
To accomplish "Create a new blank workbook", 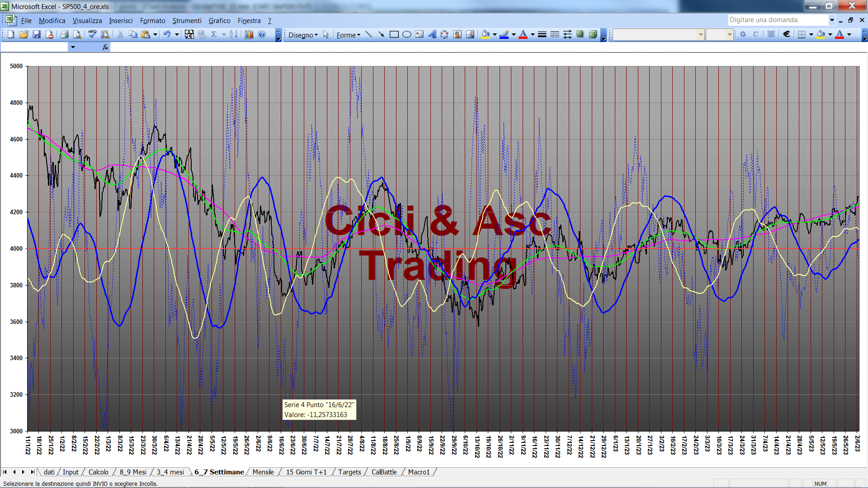I will pyautogui.click(x=11, y=34).
